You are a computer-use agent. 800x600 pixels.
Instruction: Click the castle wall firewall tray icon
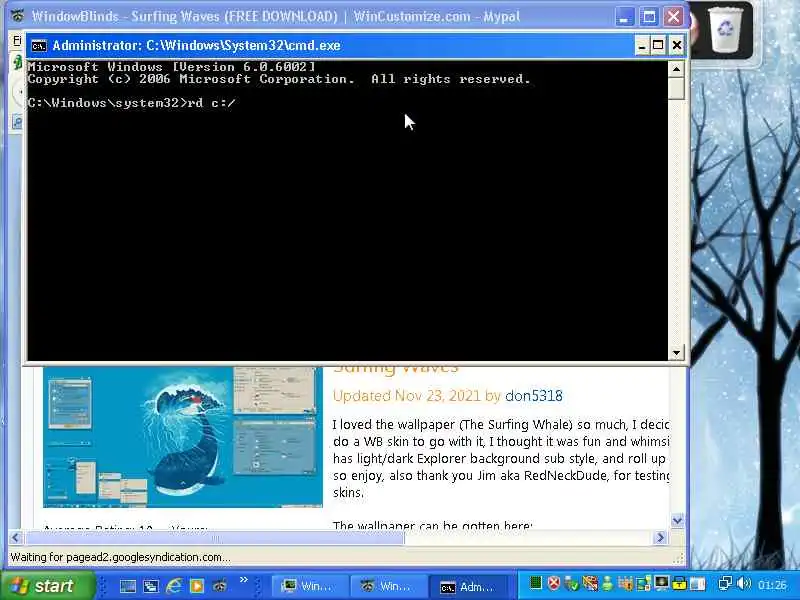click(x=626, y=583)
